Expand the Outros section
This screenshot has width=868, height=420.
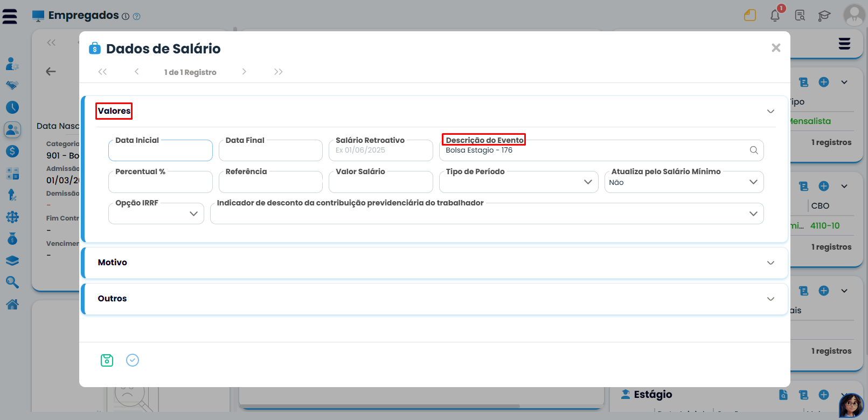(x=770, y=299)
